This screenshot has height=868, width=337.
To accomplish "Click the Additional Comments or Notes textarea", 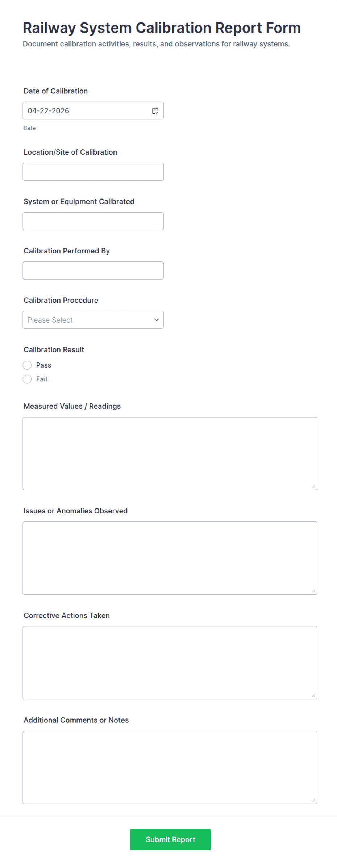I will click(170, 767).
